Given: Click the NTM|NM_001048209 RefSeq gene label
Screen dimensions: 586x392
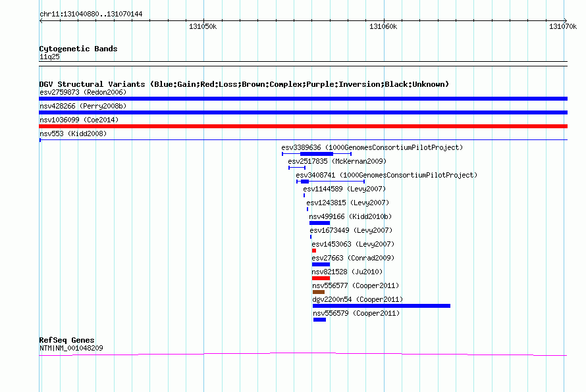Looking at the screenshot, I should point(71,348).
